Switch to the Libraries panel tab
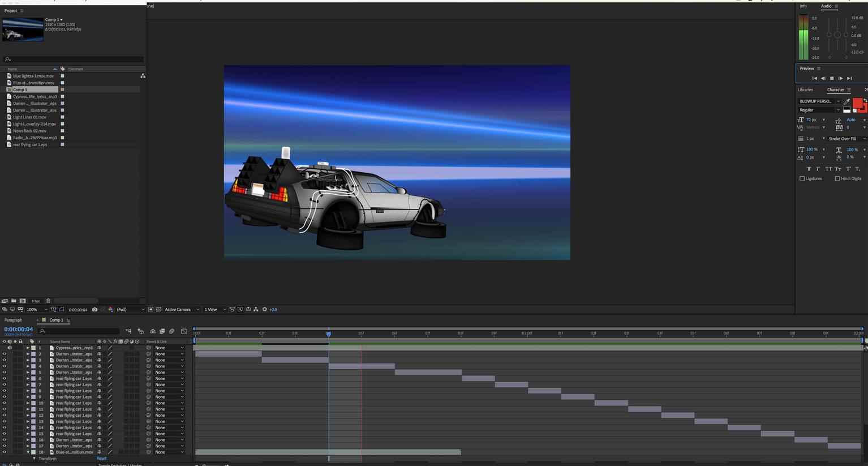Screen dimensions: 868x466 click(805, 89)
